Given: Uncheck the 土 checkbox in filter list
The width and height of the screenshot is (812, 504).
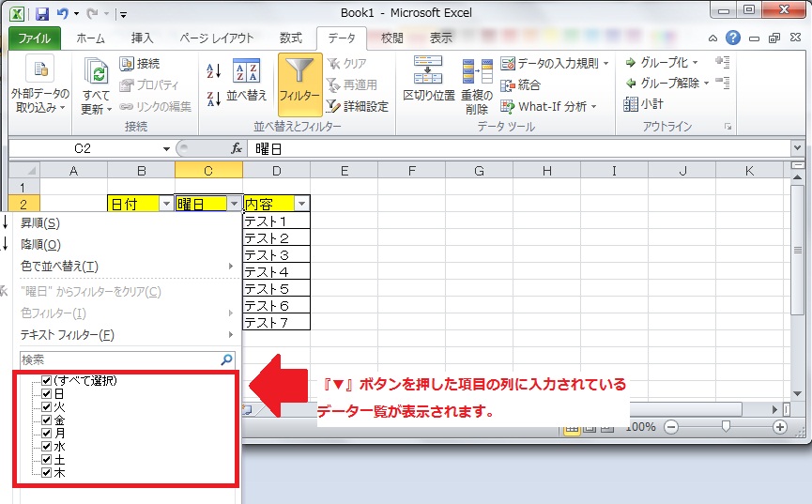Looking at the screenshot, I should coord(47,460).
